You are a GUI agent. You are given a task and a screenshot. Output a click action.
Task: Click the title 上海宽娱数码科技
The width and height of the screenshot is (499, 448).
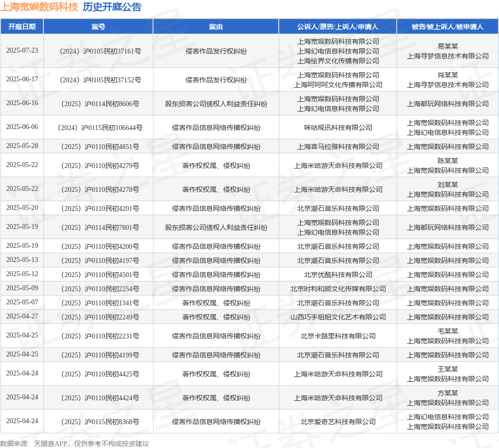(x=39, y=7)
